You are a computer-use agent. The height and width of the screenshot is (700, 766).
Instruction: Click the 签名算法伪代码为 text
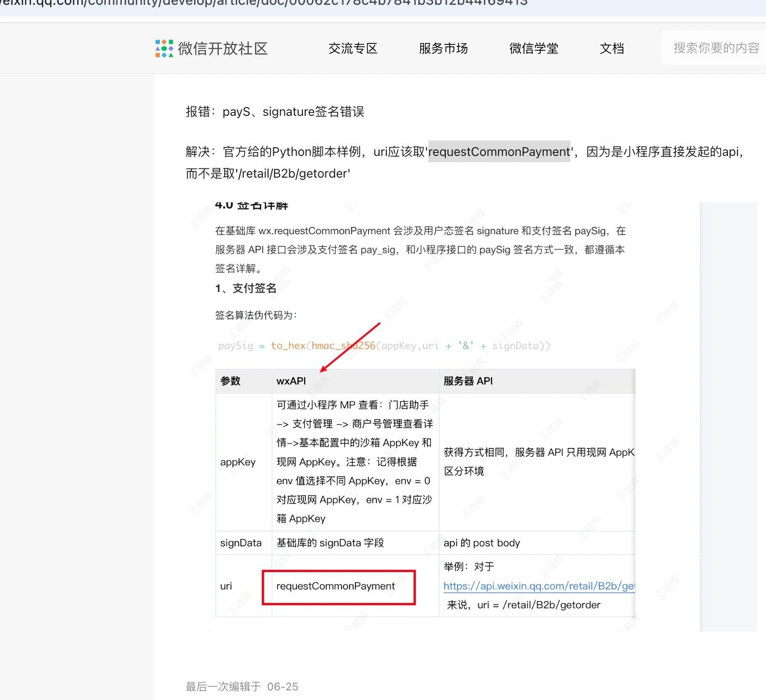(x=256, y=315)
